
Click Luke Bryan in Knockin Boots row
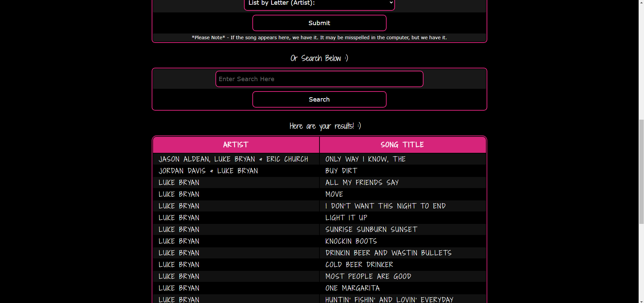coord(179,241)
